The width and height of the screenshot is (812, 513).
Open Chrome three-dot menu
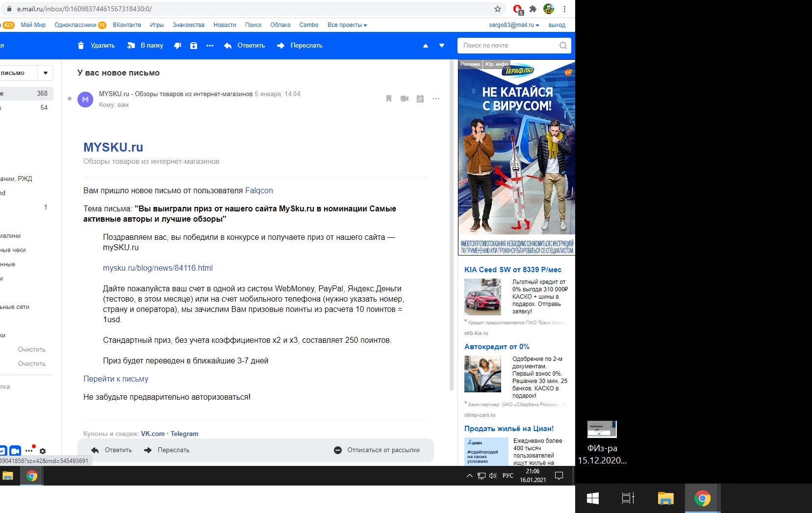coord(564,9)
